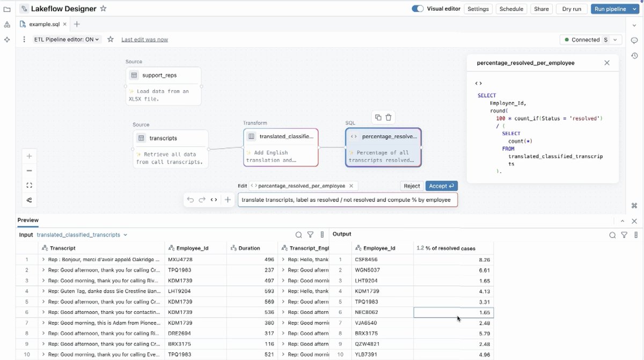The height and width of the screenshot is (360, 644).
Task: Star the Lakeflow Designer pipeline title
Action: point(104,9)
